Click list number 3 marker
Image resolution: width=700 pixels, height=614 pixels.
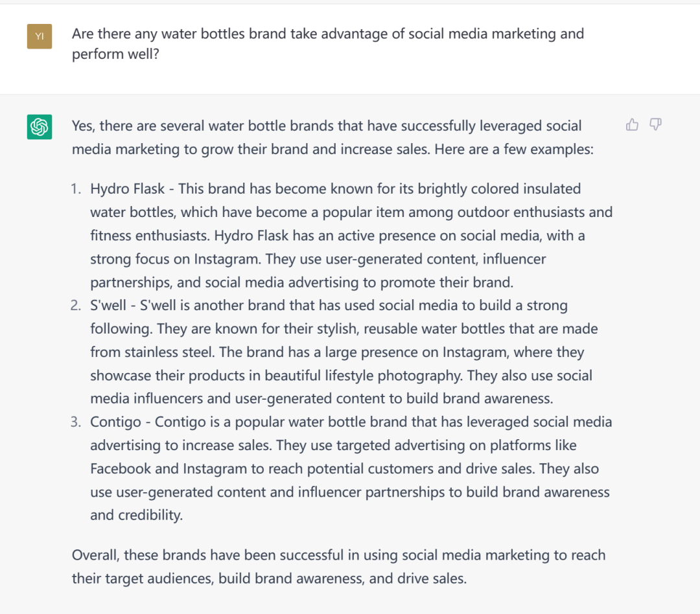pos(76,422)
